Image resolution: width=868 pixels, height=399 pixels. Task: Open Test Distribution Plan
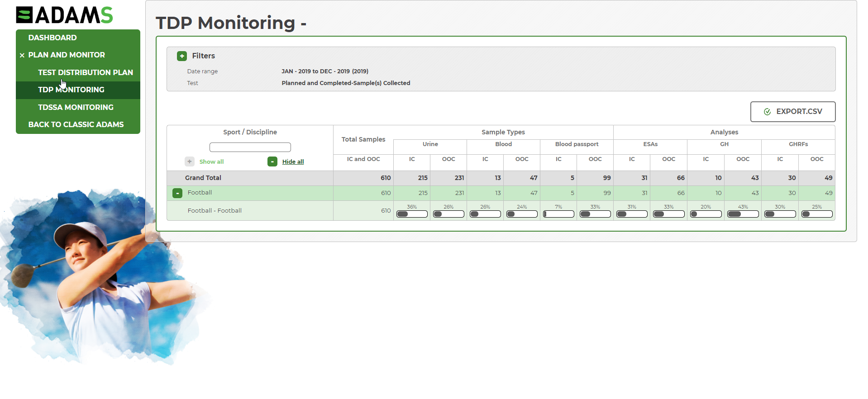coord(86,72)
